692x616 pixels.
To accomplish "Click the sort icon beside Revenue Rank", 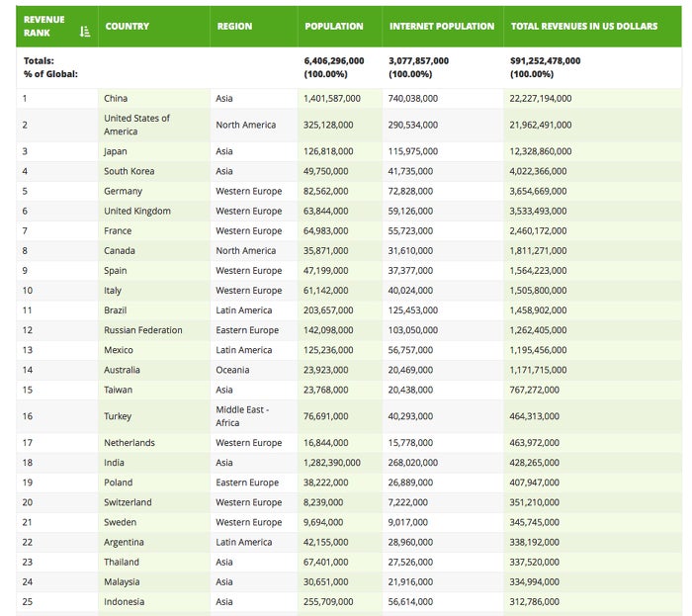I will (84, 32).
